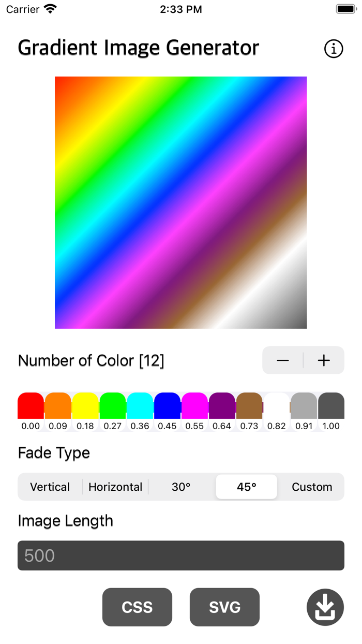The image size is (362, 644).
Task: Tap the gradient preview image
Action: click(180, 202)
